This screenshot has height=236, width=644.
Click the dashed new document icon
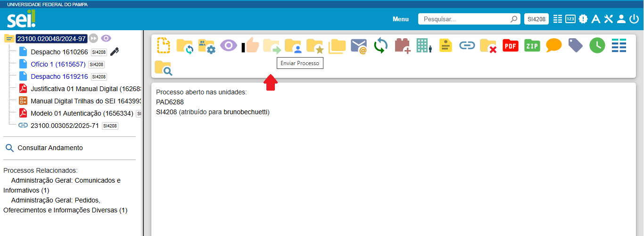163,46
